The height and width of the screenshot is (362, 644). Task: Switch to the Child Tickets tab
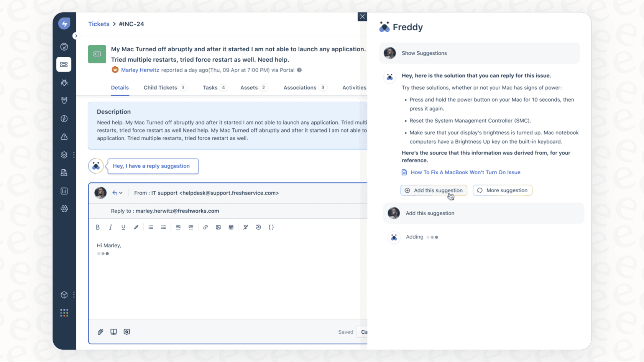161,87
